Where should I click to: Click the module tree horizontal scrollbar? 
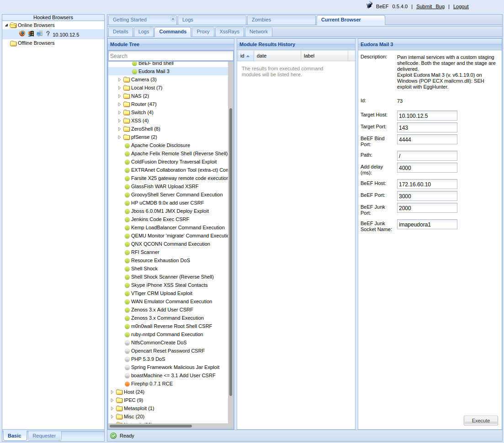pyautogui.click(x=151, y=426)
